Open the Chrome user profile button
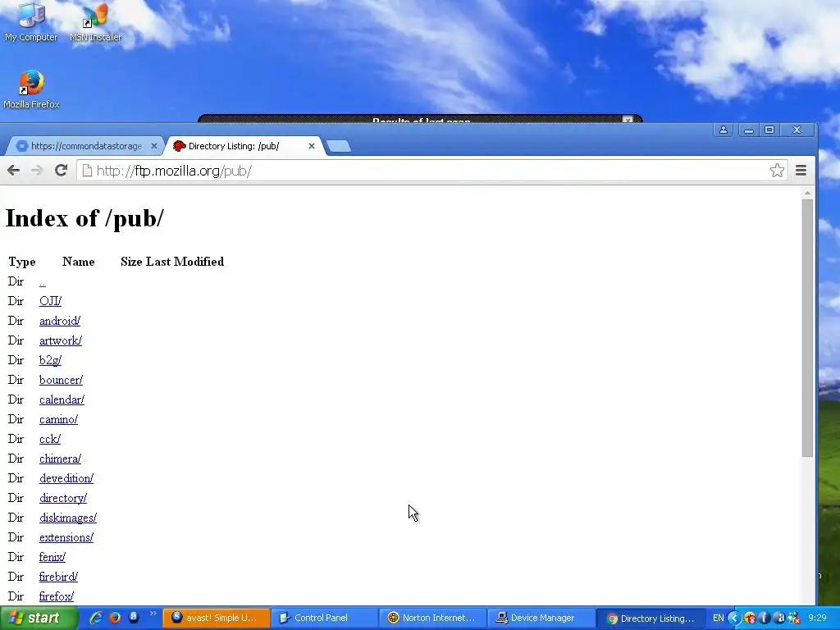The image size is (840, 630). click(724, 130)
